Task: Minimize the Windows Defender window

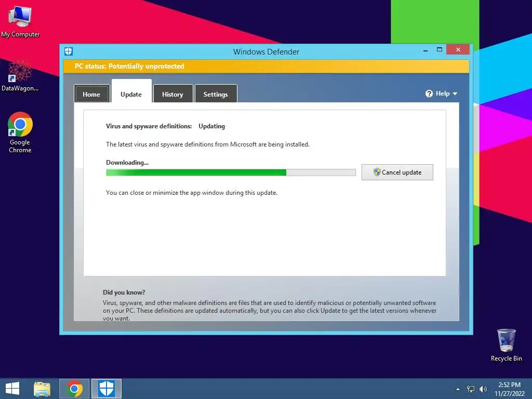Action: point(425,50)
